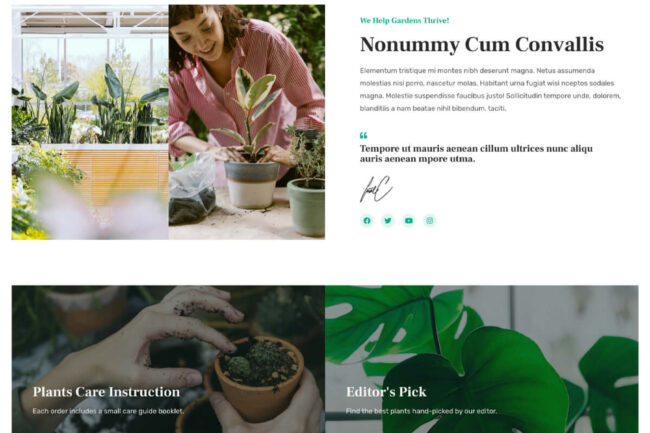Click 'Find the best plants hand-picked' text
The image size is (650, 433).
tap(421, 411)
